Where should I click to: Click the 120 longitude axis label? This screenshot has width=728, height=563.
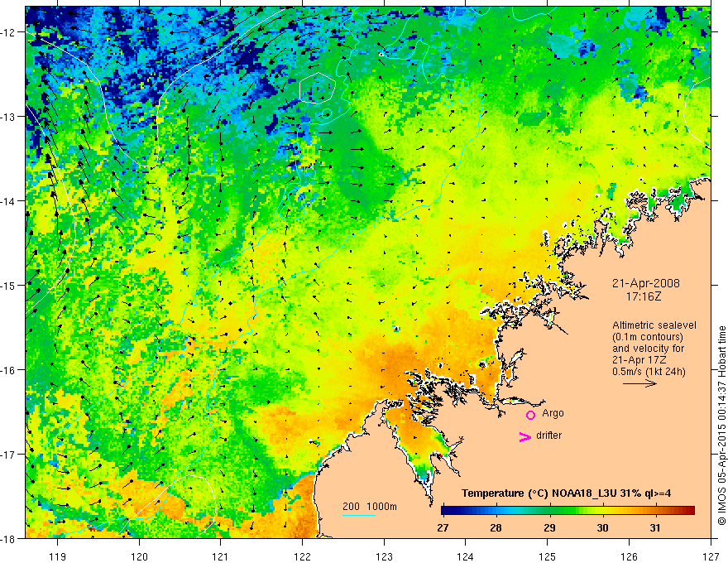[x=139, y=556]
